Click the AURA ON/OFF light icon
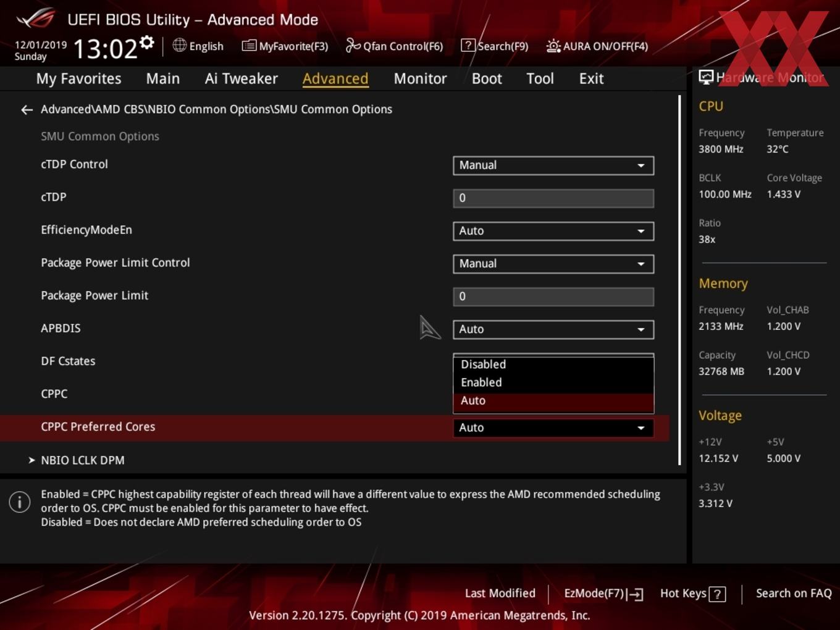Screen dimensions: 840x630 [553, 46]
